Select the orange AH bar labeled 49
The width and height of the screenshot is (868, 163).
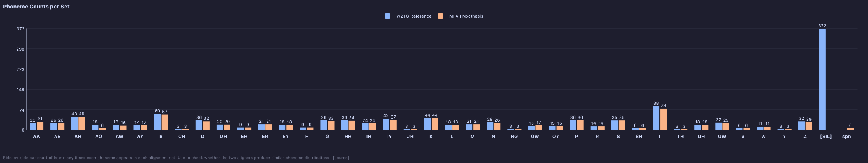[81, 123]
